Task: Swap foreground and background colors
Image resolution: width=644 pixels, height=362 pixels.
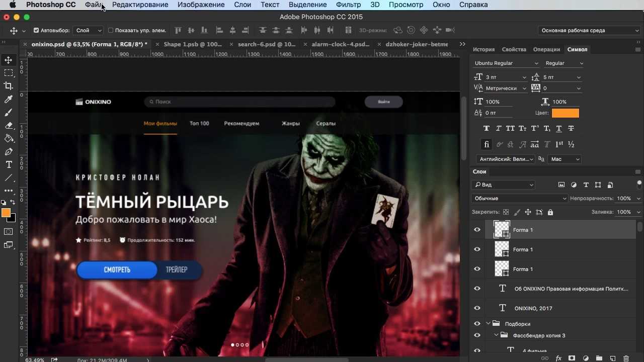Action: (x=13, y=202)
